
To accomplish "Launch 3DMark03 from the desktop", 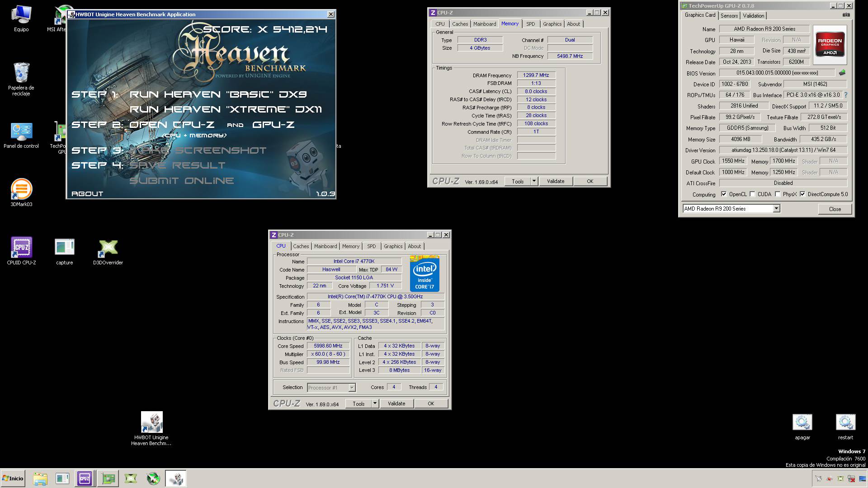I will tap(21, 193).
